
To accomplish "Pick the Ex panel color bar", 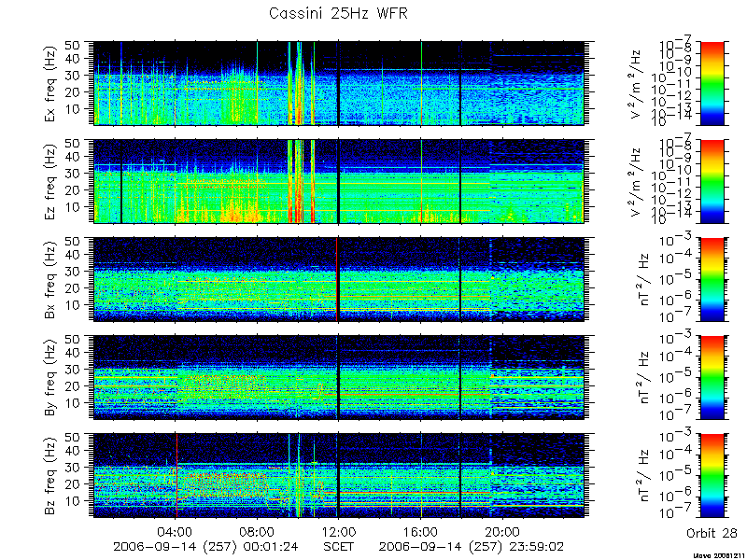I will pos(712,83).
